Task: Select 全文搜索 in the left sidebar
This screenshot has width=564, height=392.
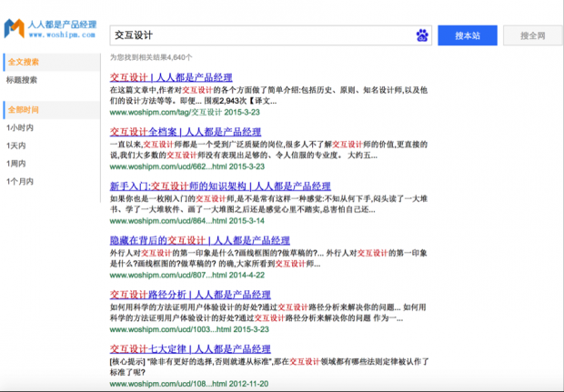Action: (x=23, y=62)
